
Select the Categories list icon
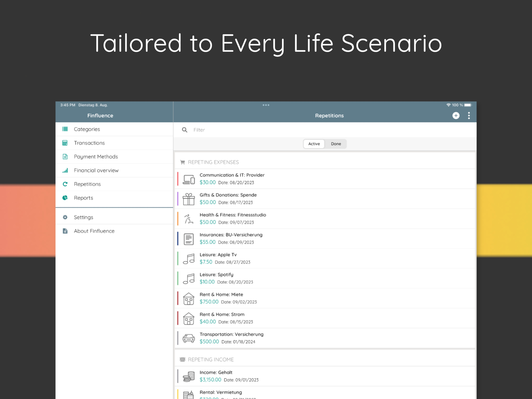65,129
